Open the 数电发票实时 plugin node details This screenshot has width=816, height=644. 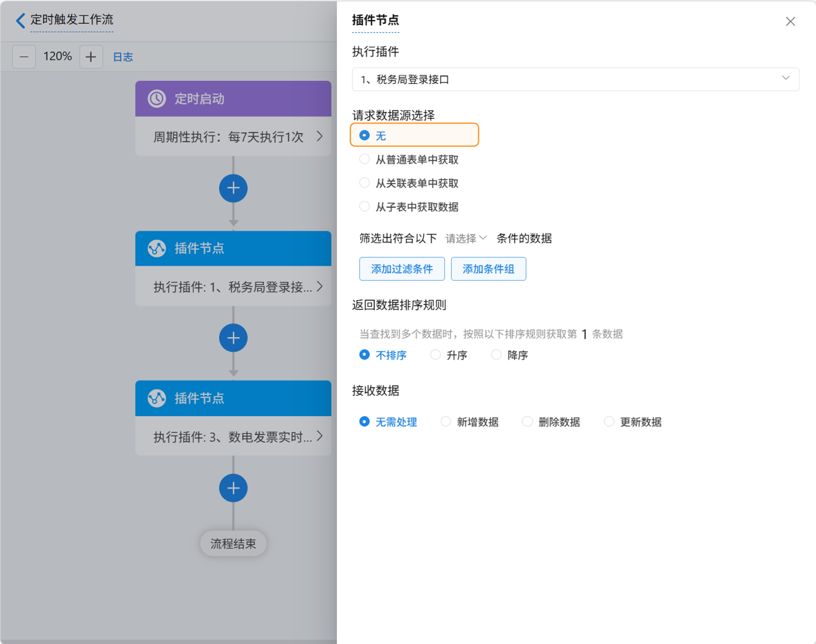coord(233,437)
